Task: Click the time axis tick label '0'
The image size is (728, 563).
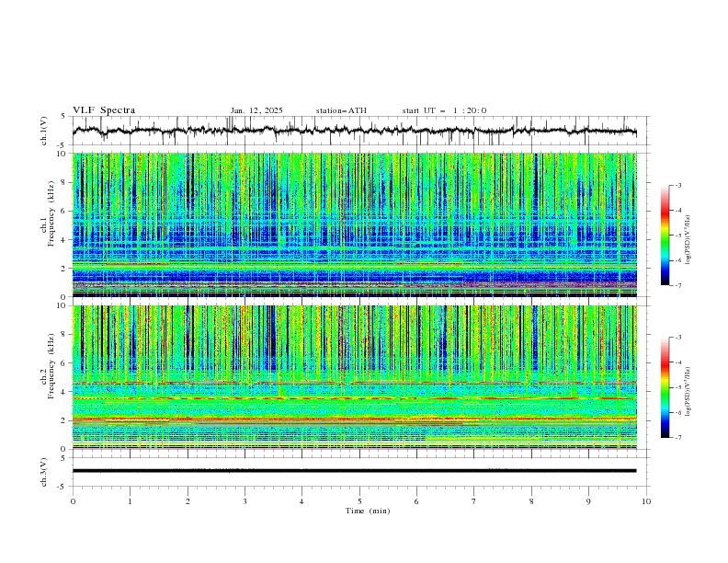Action: click(x=73, y=501)
